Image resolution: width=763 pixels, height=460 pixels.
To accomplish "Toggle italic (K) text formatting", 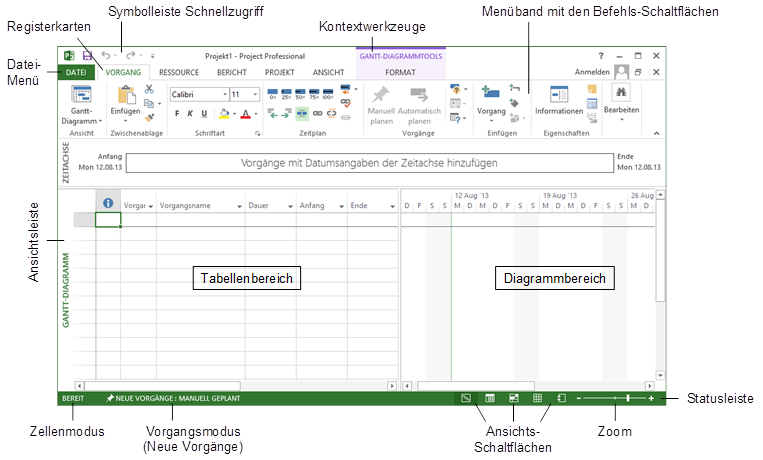I will [191, 113].
